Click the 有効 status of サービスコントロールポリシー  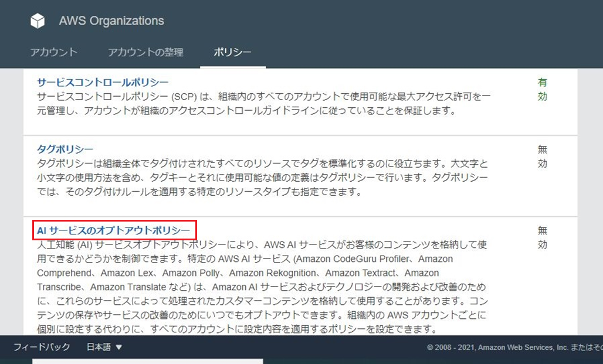click(542, 89)
